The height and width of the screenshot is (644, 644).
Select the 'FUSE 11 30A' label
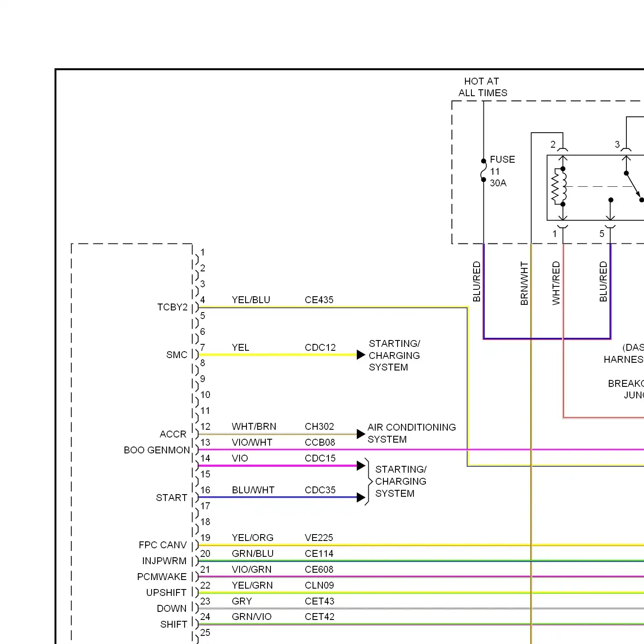tap(502, 171)
